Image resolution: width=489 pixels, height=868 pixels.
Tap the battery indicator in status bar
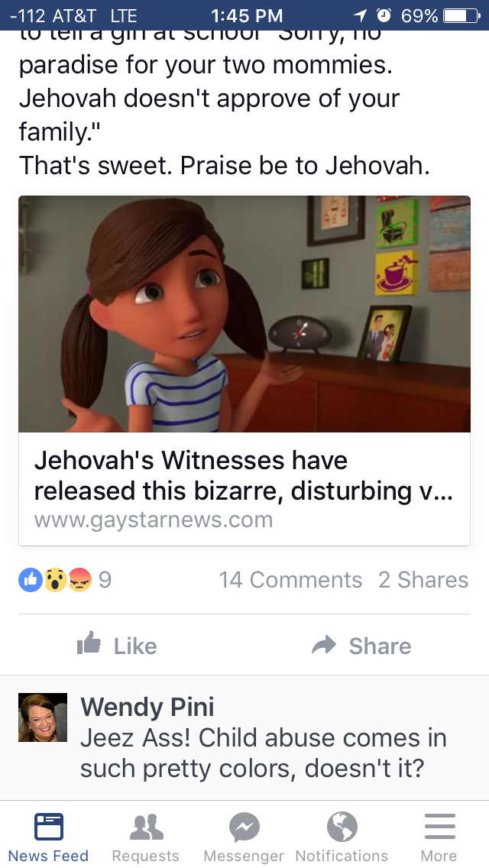[461, 15]
